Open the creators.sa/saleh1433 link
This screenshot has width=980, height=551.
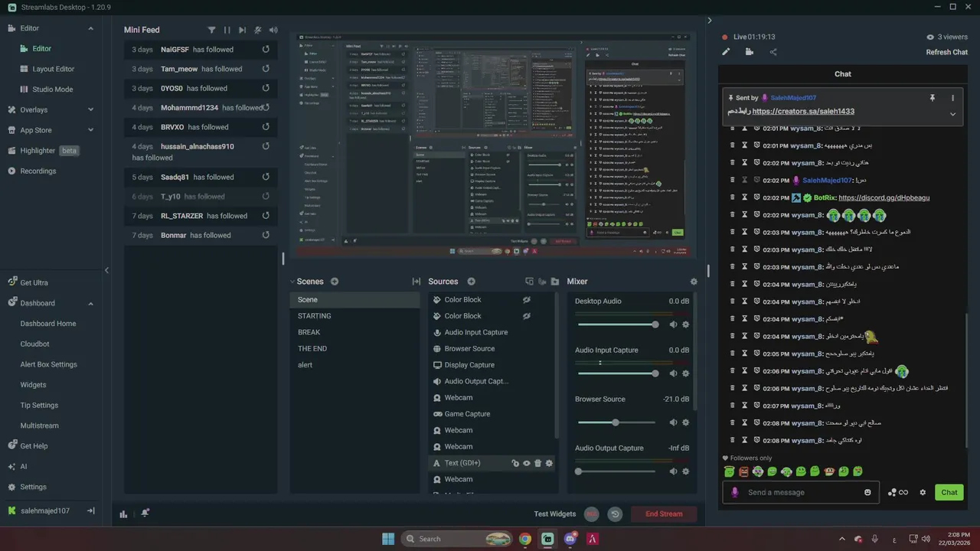coord(803,111)
